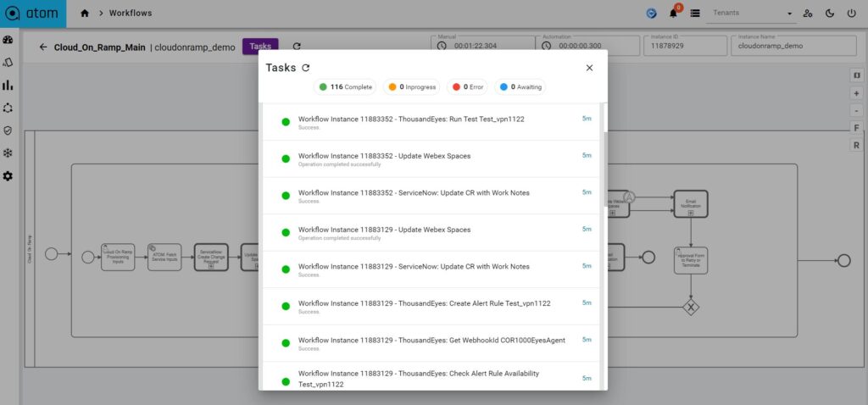Open 11883129 ServiceNow Update CR task
Image resolution: width=868 pixels, height=405 pixels.
point(431,269)
